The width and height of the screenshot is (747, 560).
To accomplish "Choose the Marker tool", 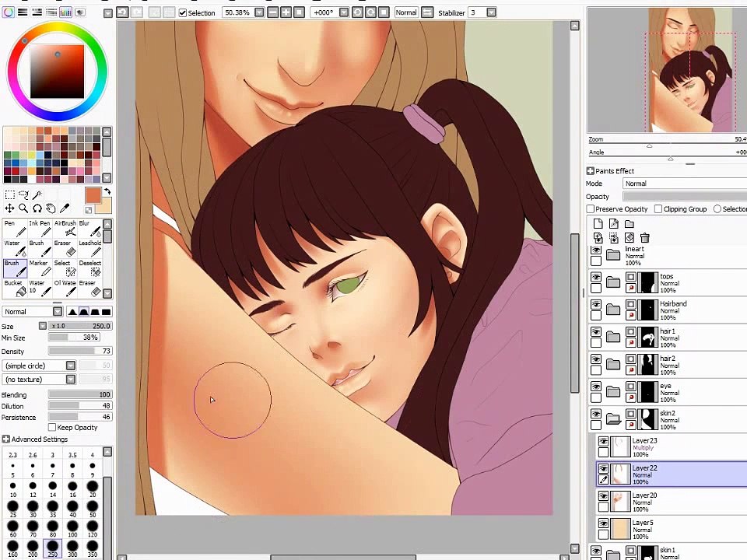I will (40, 268).
